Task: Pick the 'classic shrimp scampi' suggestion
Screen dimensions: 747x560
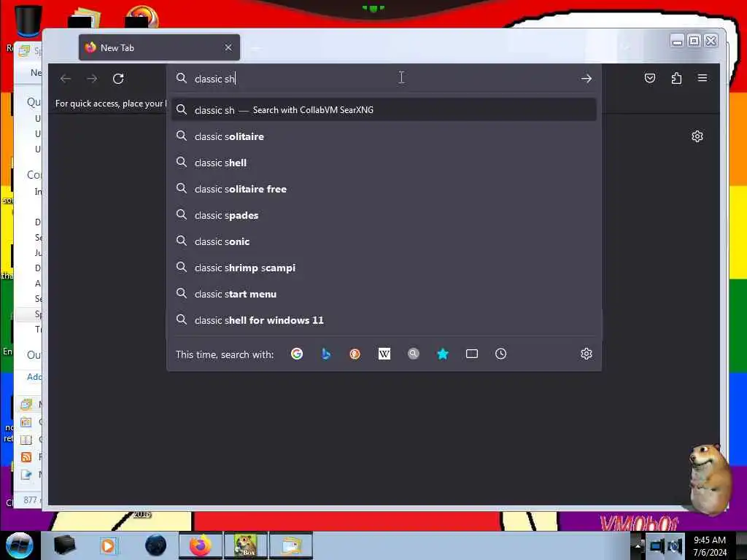Action: point(384,268)
